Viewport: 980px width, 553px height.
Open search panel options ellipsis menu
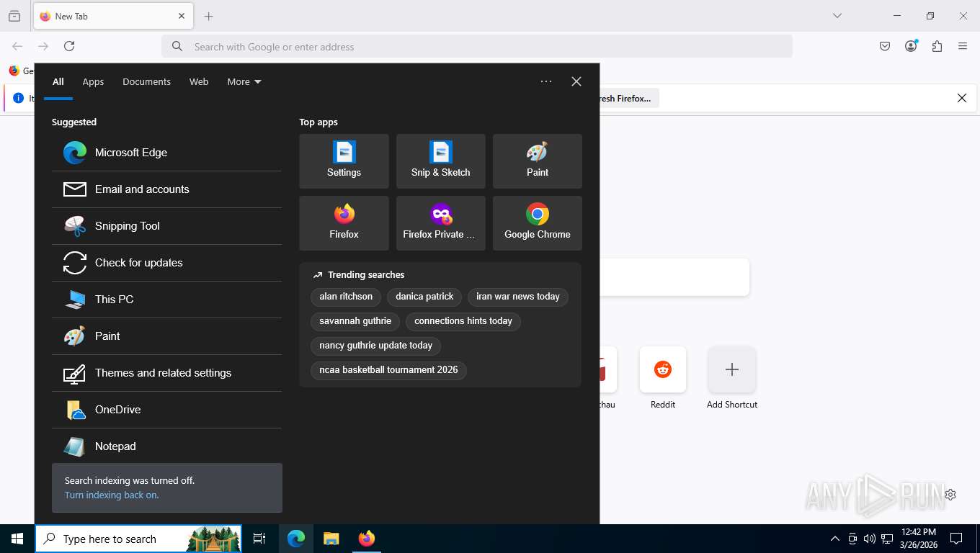point(546,81)
